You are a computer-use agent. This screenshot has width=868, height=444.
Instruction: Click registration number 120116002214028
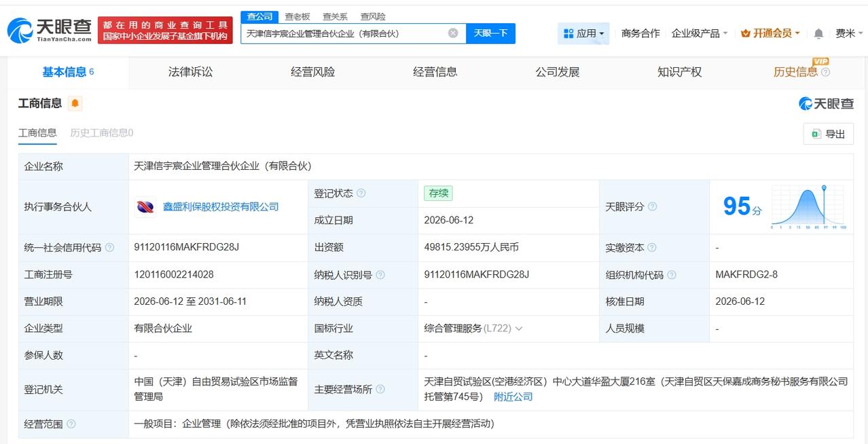(x=174, y=274)
